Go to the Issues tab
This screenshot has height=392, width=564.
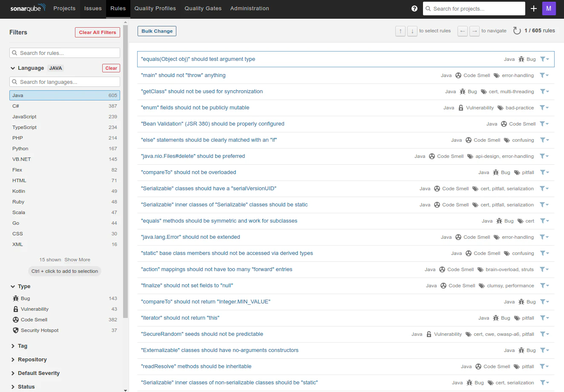(93, 9)
